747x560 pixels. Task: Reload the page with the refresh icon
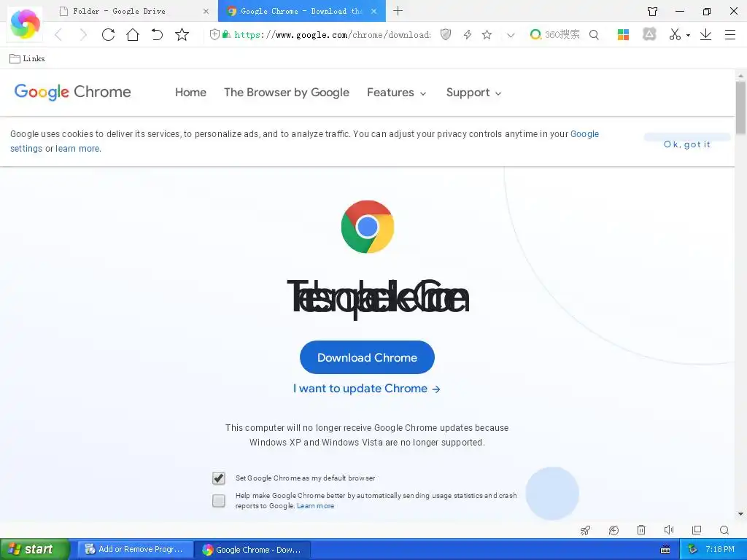pos(108,35)
